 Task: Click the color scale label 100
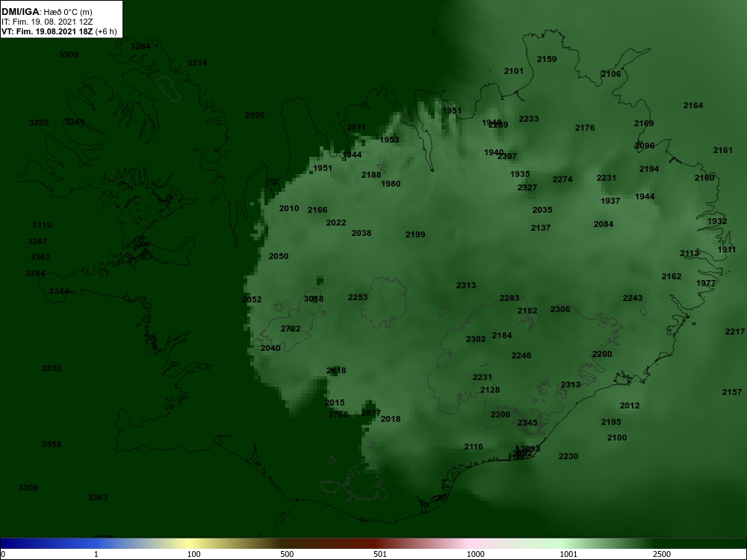193,554
